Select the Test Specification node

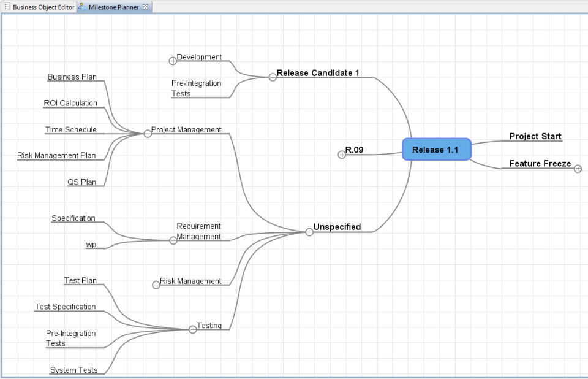click(66, 307)
